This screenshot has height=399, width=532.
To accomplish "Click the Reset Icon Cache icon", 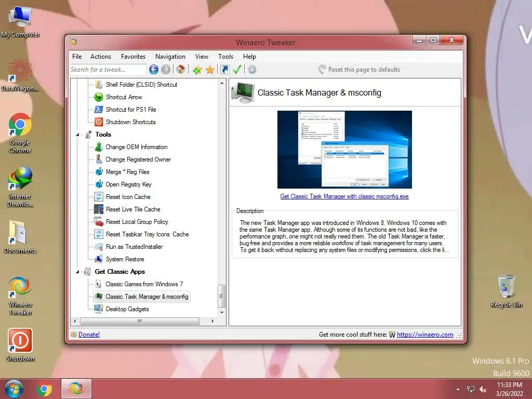I will click(99, 197).
